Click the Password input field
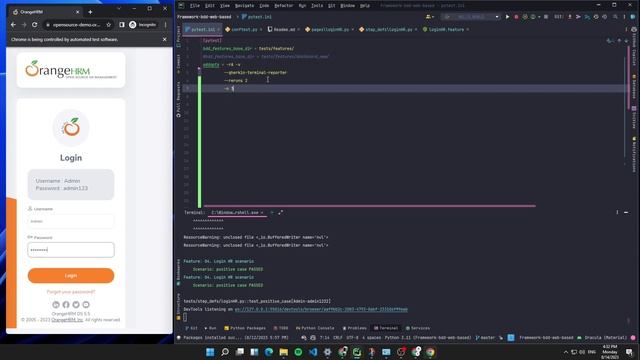640x360 pixels. pos(71,250)
